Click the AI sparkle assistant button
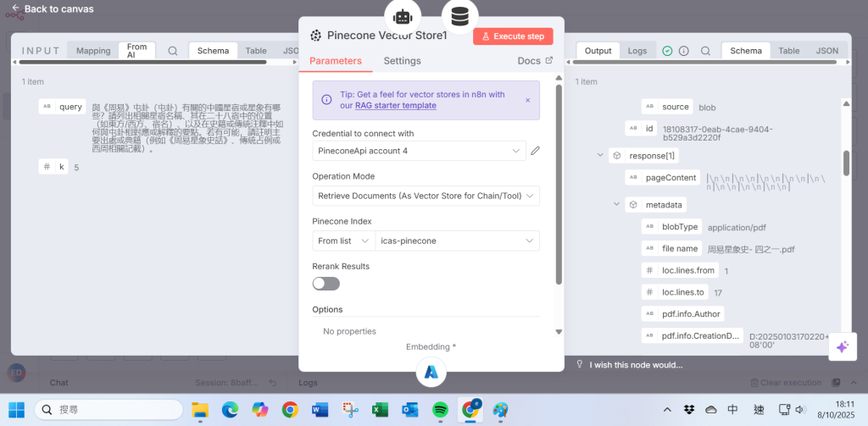The image size is (868, 426). (x=842, y=347)
